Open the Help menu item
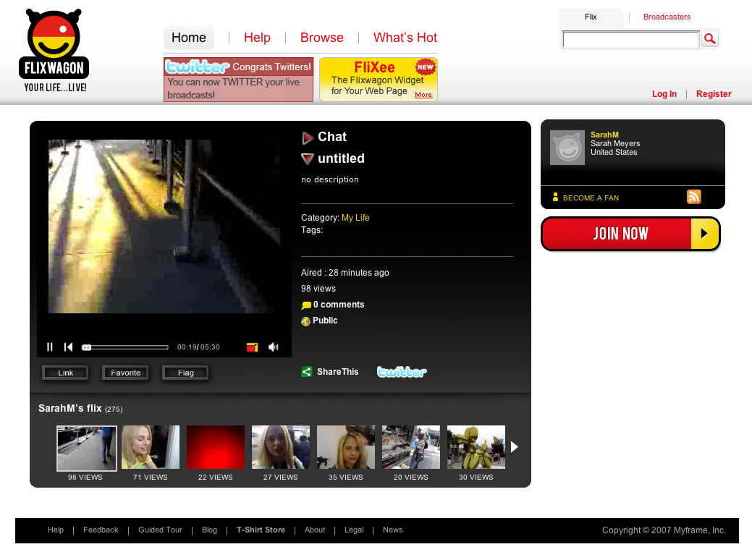This screenshot has width=752, height=560. click(257, 38)
